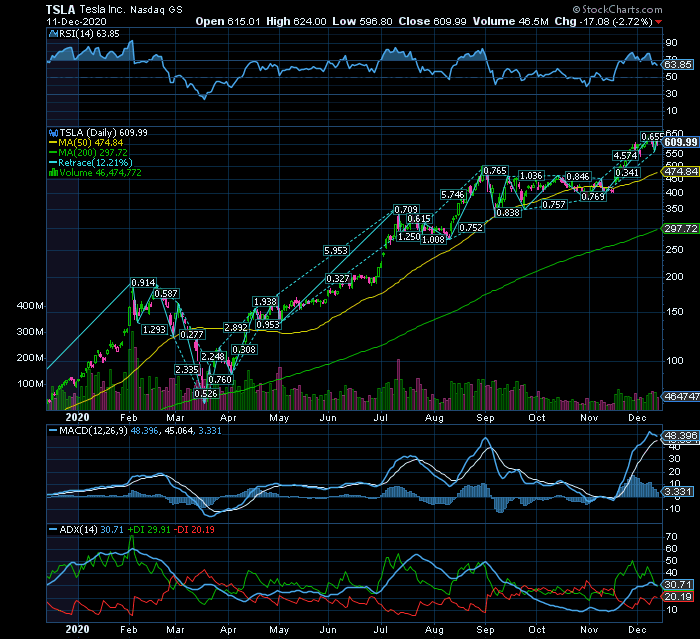
Task: Click the 2.335 retracement label
Action: click(187, 370)
